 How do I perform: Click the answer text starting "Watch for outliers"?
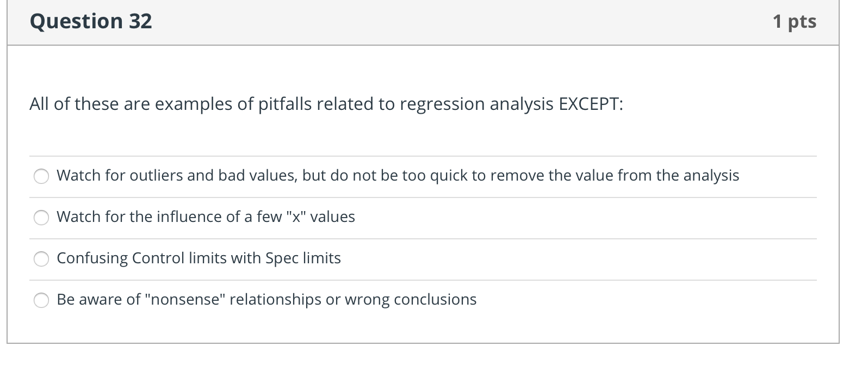(397, 176)
